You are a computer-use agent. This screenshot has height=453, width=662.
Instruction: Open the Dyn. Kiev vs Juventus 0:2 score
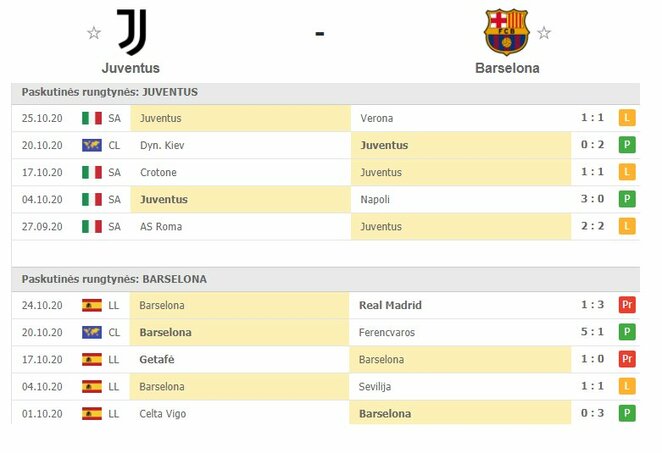click(591, 145)
